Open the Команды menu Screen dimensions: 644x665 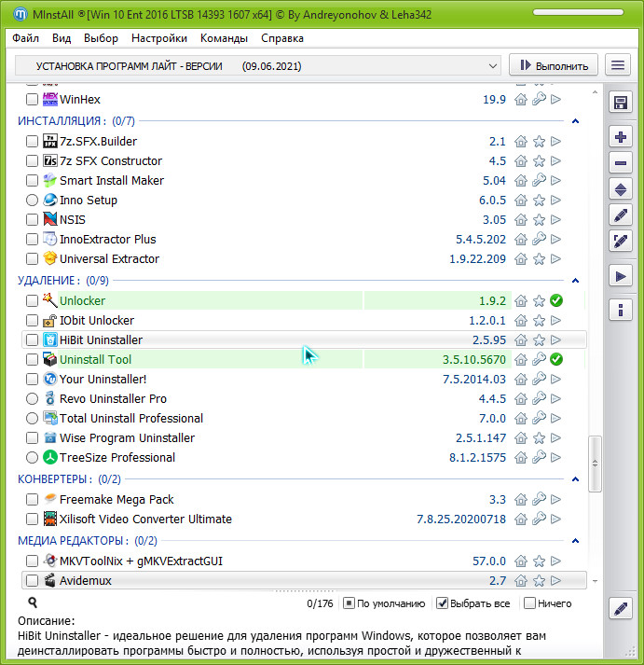pyautogui.click(x=224, y=38)
